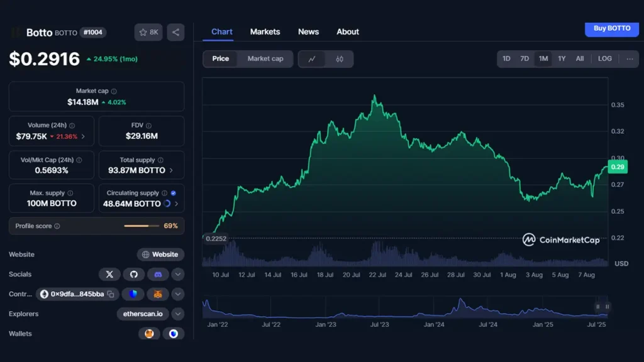Click the historical range selector mini chart
The image size is (644, 362).
(x=405, y=308)
